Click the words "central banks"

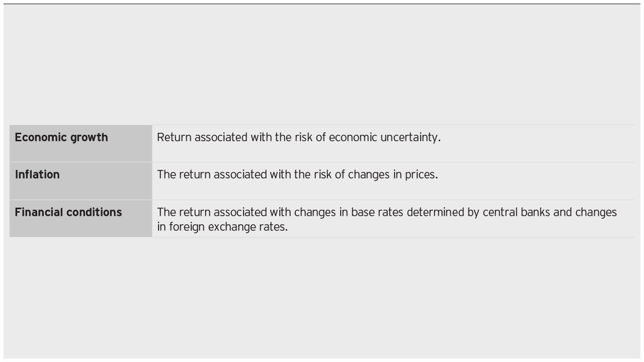pos(517,212)
